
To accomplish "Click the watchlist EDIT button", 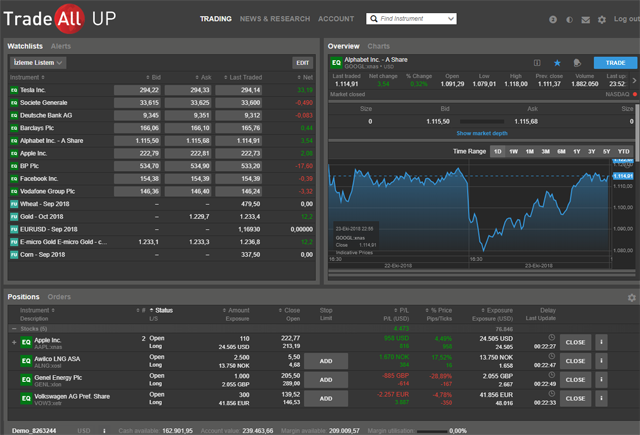I will (x=302, y=63).
